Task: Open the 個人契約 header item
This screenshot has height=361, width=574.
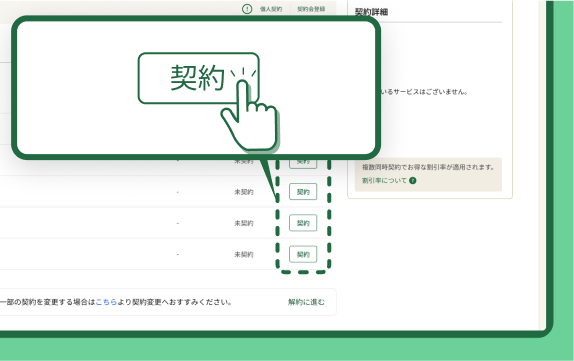Action: pyautogui.click(x=271, y=9)
